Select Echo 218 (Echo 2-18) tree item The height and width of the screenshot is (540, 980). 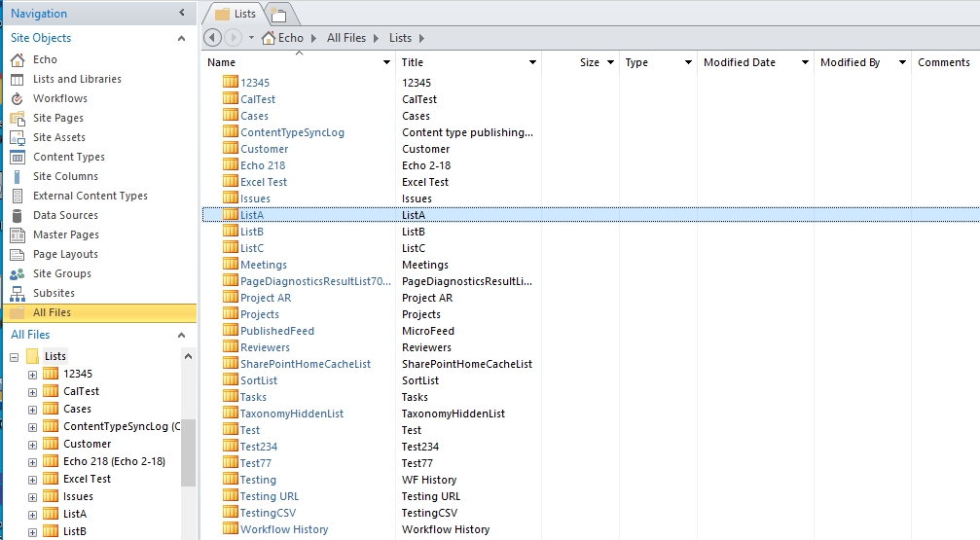[115, 461]
